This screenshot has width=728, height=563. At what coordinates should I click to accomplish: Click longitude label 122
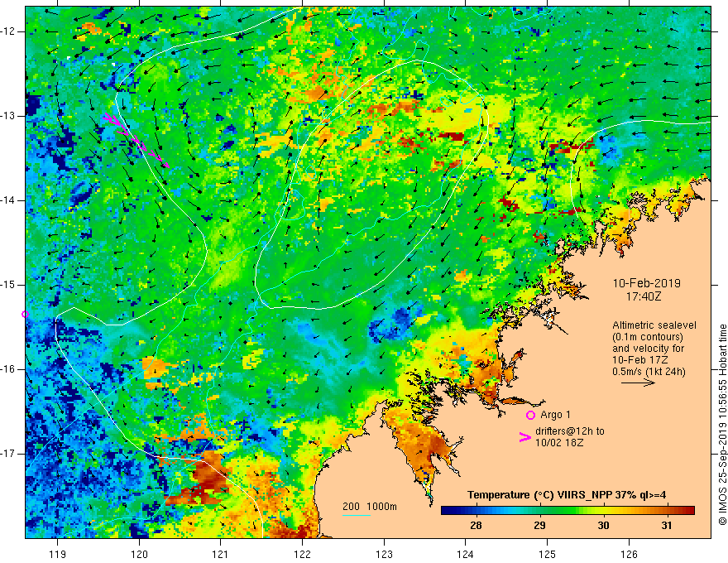click(302, 554)
